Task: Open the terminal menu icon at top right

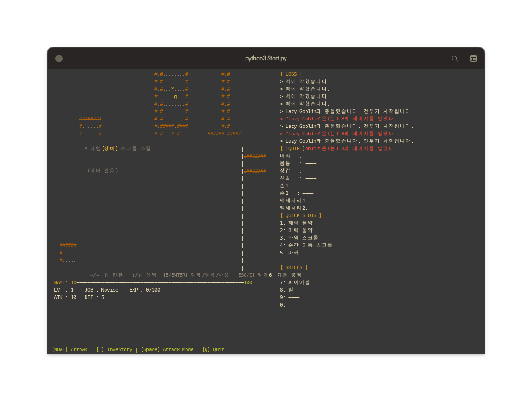Action: (473, 59)
